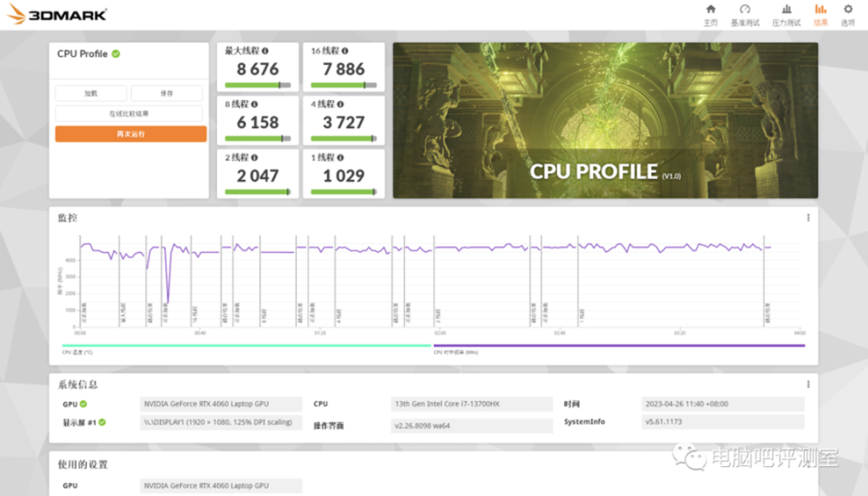Click the 6 158 score value
868x496 pixels.
(x=258, y=122)
